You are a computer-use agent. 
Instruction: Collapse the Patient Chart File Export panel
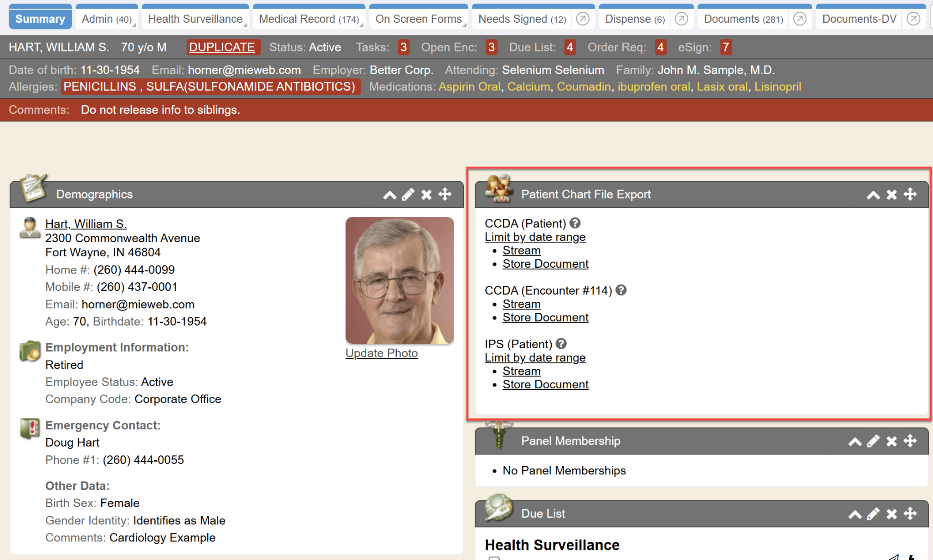(873, 195)
